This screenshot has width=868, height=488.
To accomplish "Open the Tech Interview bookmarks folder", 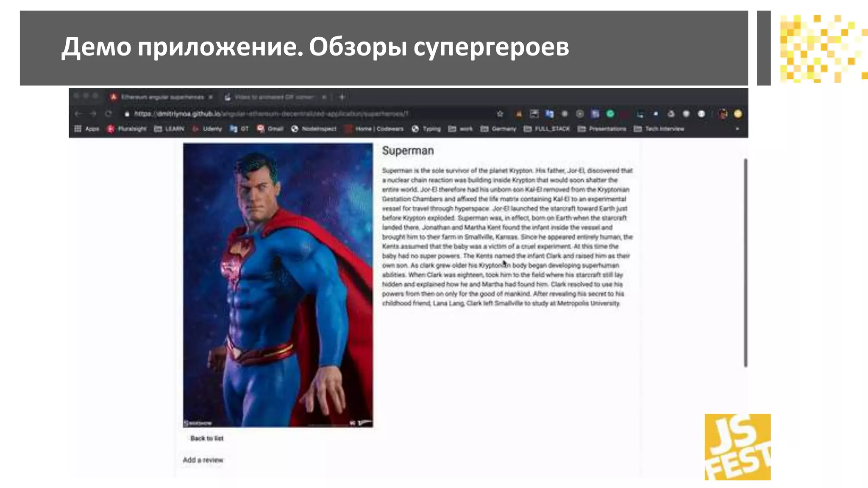I will [659, 129].
